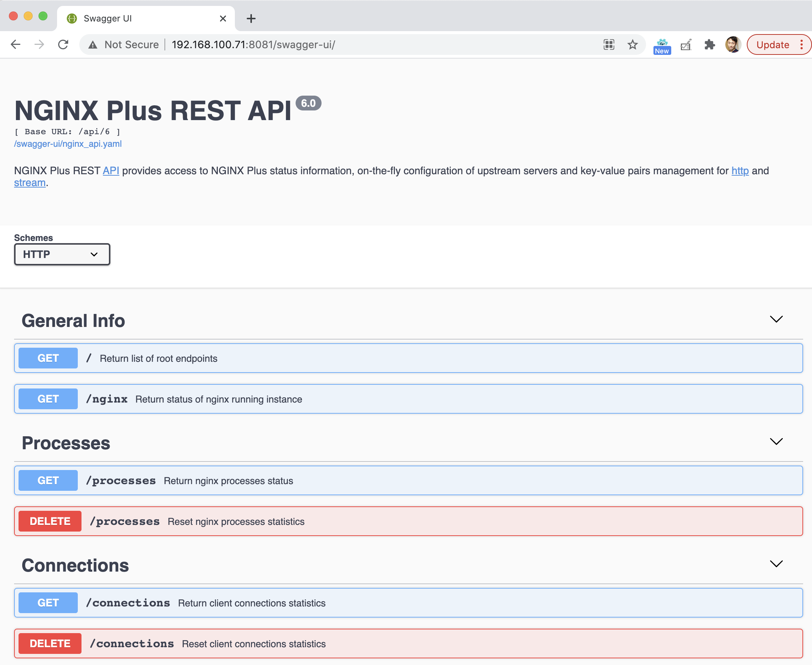
Task: Click the NGINX Plus REST API title
Action: point(153,111)
